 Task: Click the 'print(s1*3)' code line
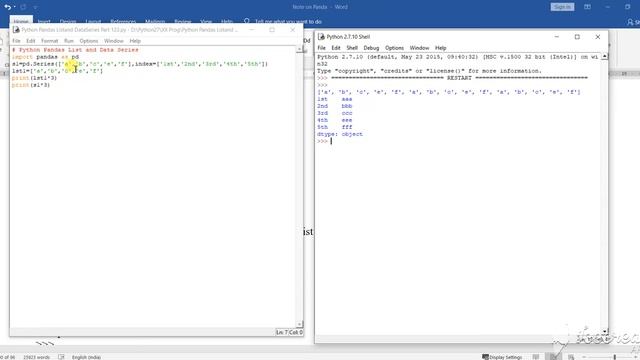[x=31, y=85]
